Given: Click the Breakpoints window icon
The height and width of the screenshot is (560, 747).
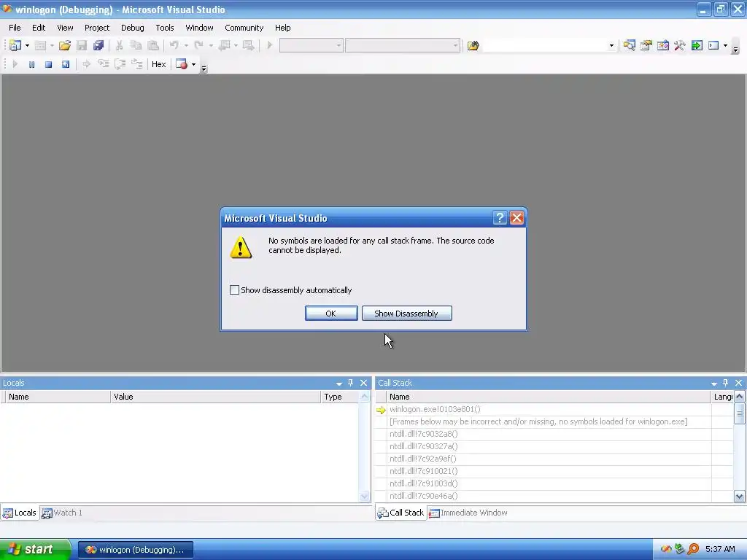Looking at the screenshot, I should [182, 64].
